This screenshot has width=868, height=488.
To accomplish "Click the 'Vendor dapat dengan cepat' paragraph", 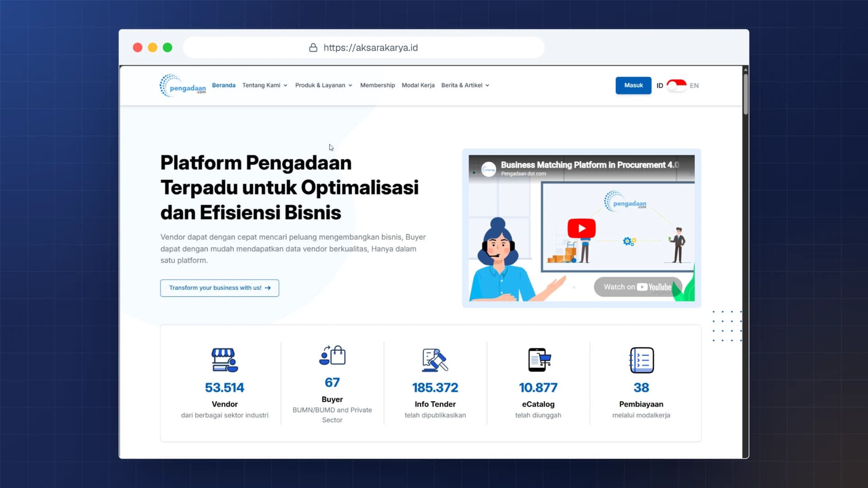I will (293, 249).
